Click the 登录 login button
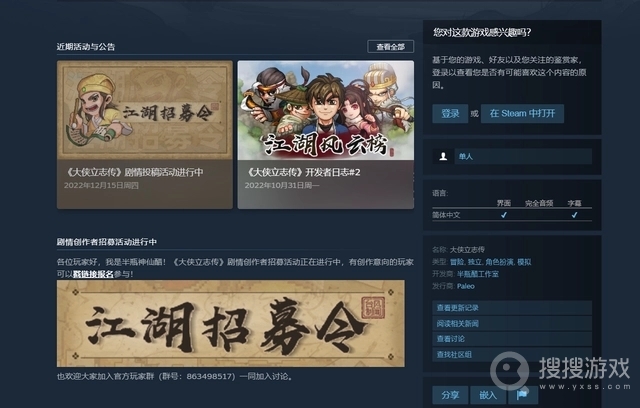 tap(450, 113)
